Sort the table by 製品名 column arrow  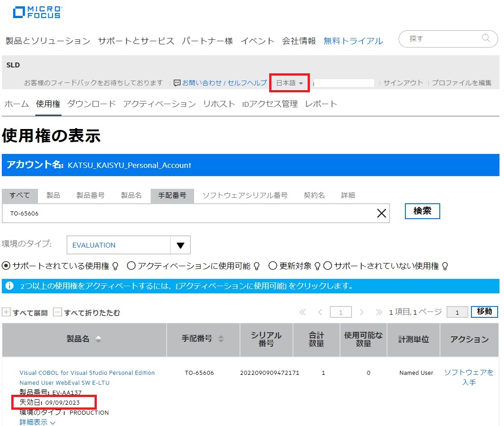click(x=98, y=339)
